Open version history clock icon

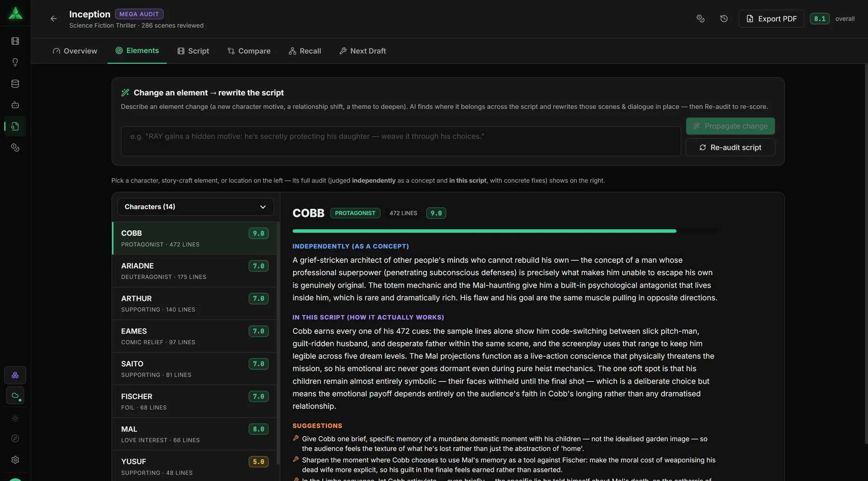point(724,19)
